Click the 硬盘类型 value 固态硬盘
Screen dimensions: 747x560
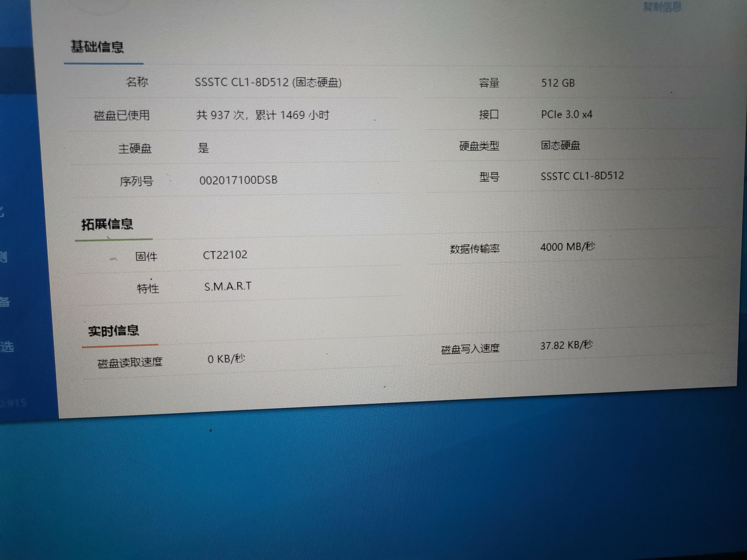point(561,145)
